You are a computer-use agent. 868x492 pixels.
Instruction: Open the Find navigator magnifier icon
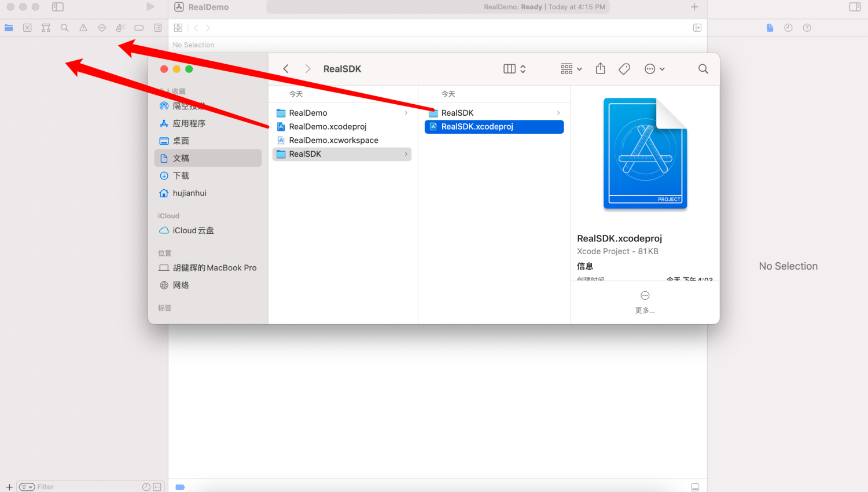(x=65, y=28)
